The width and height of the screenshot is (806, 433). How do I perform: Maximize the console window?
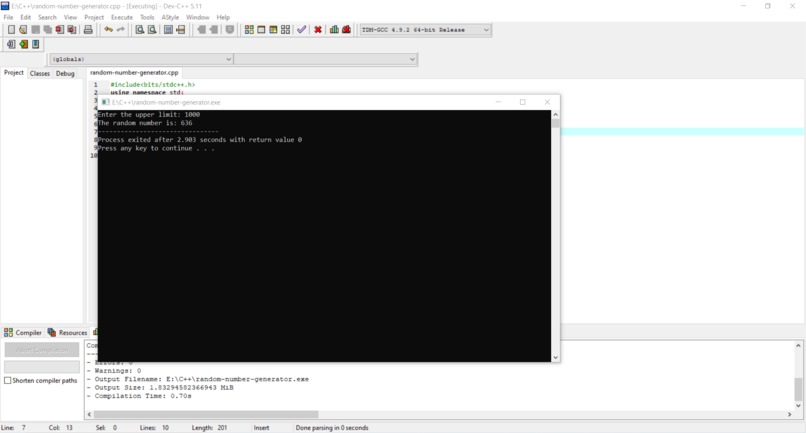(x=522, y=102)
